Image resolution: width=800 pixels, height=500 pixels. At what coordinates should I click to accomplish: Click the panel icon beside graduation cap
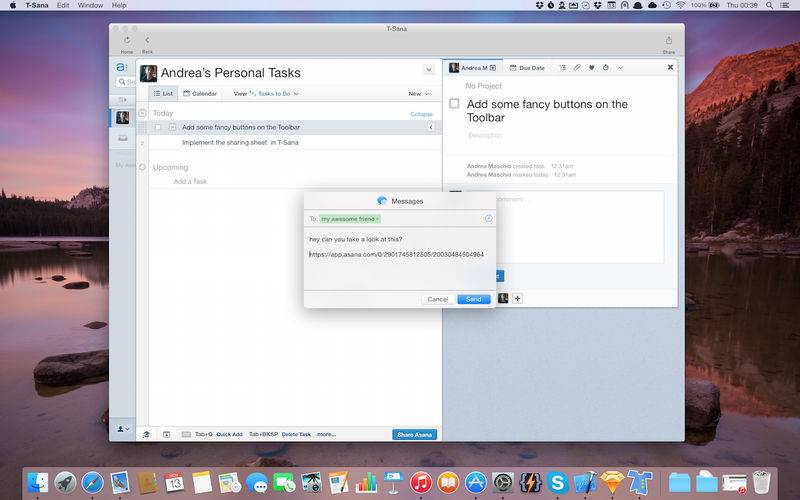click(x=166, y=434)
